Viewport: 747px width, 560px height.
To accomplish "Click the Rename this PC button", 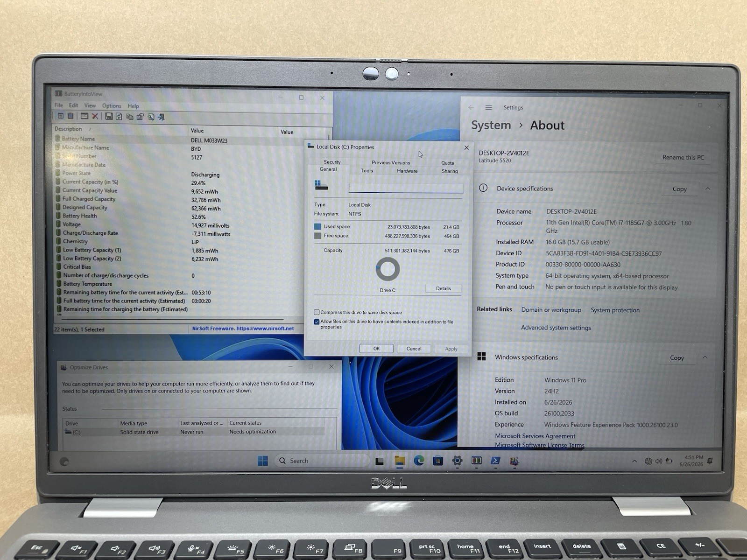I will (683, 157).
